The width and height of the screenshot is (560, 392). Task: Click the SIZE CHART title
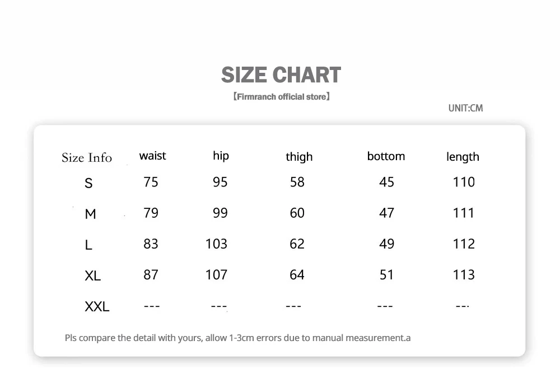281,75
